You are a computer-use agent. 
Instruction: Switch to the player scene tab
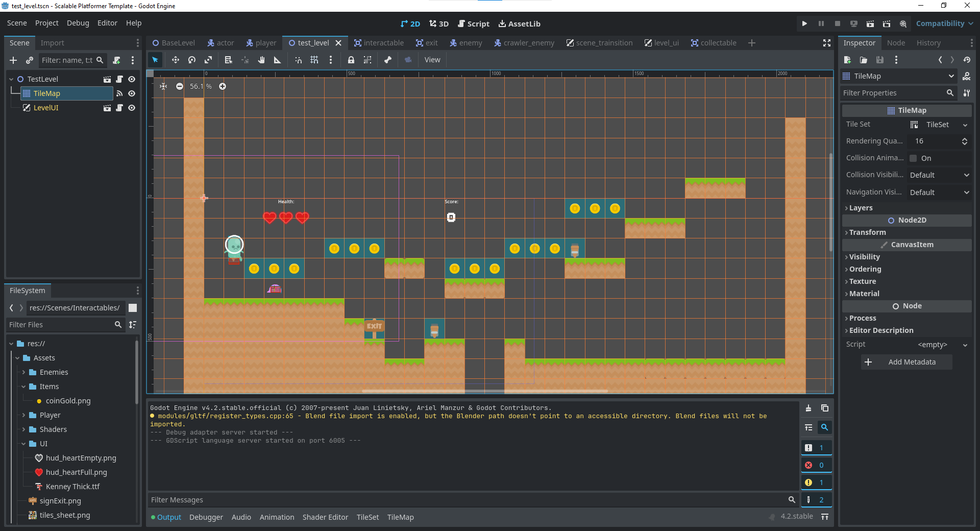click(261, 43)
